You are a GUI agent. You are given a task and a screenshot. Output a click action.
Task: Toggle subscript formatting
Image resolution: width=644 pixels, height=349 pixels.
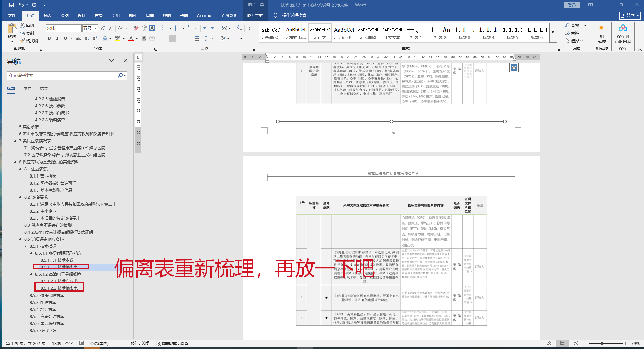pyautogui.click(x=87, y=39)
